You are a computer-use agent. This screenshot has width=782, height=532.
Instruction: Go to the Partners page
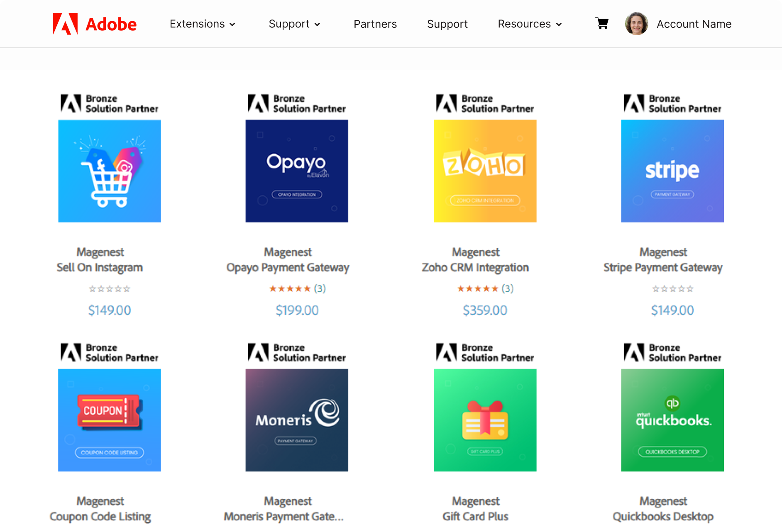pos(375,24)
